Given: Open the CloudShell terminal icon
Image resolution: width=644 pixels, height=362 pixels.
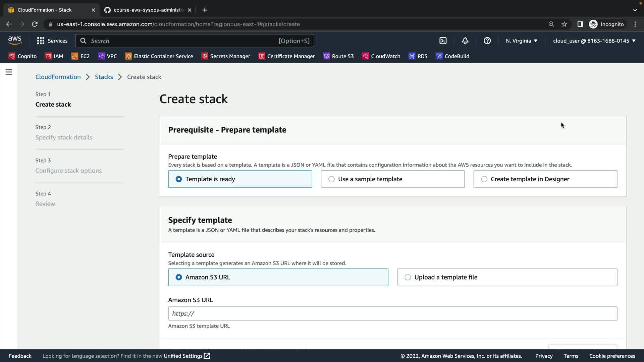Looking at the screenshot, I should click(x=443, y=41).
